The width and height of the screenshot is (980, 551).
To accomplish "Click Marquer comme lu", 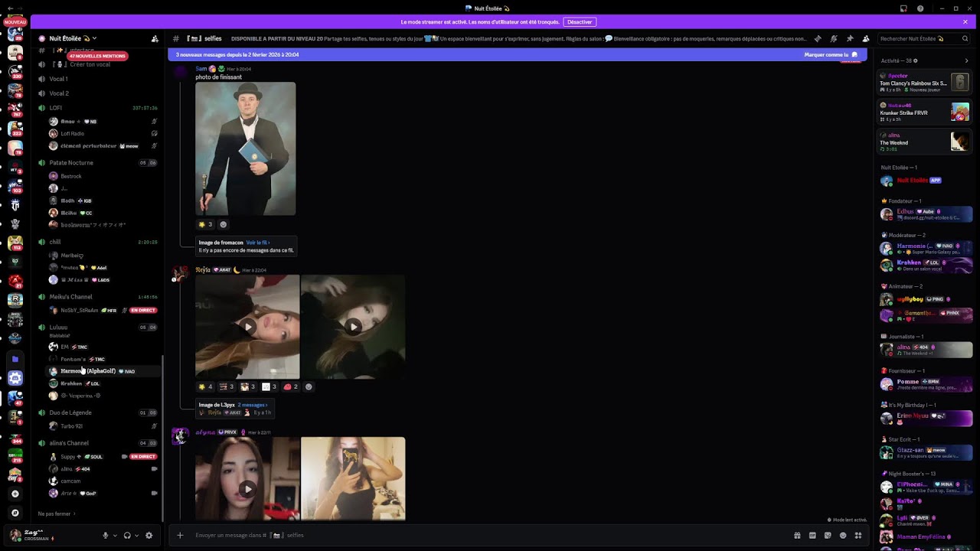I will pos(831,54).
